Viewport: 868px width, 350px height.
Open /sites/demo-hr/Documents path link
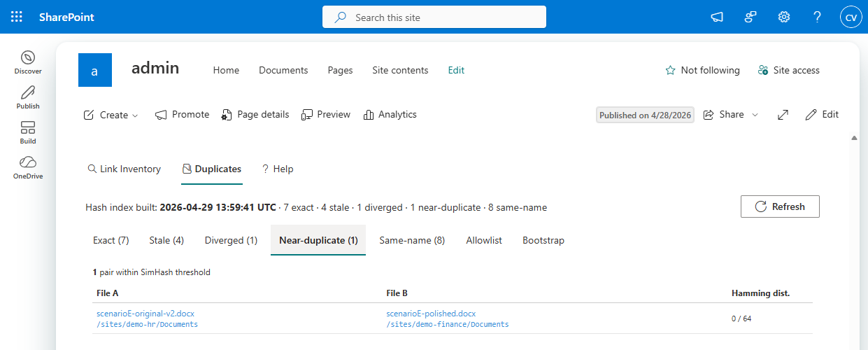(x=147, y=324)
